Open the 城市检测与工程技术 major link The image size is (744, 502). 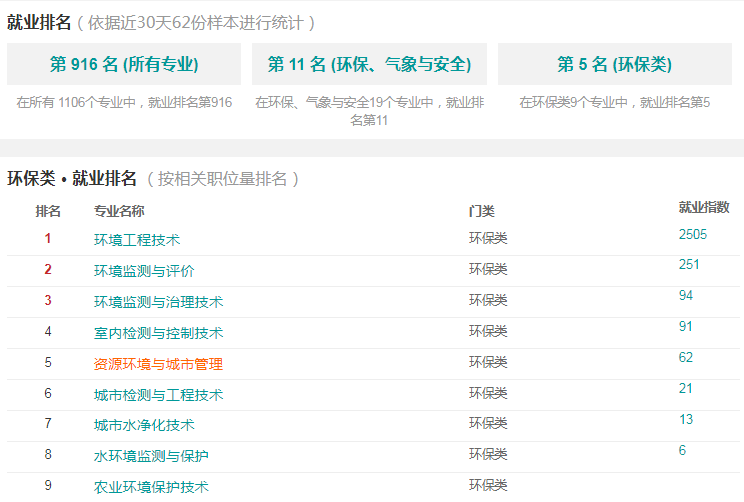point(158,395)
